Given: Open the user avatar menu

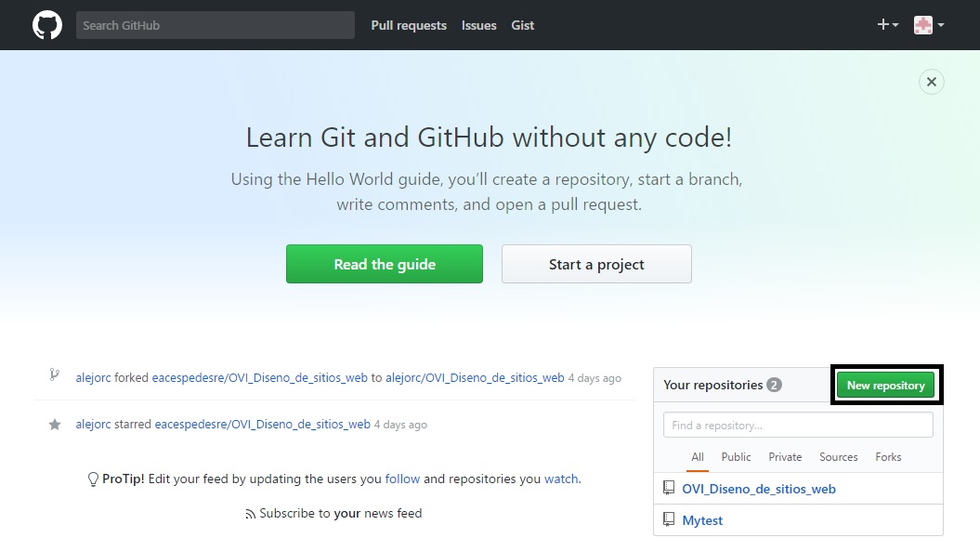Looking at the screenshot, I should pyautogui.click(x=929, y=25).
